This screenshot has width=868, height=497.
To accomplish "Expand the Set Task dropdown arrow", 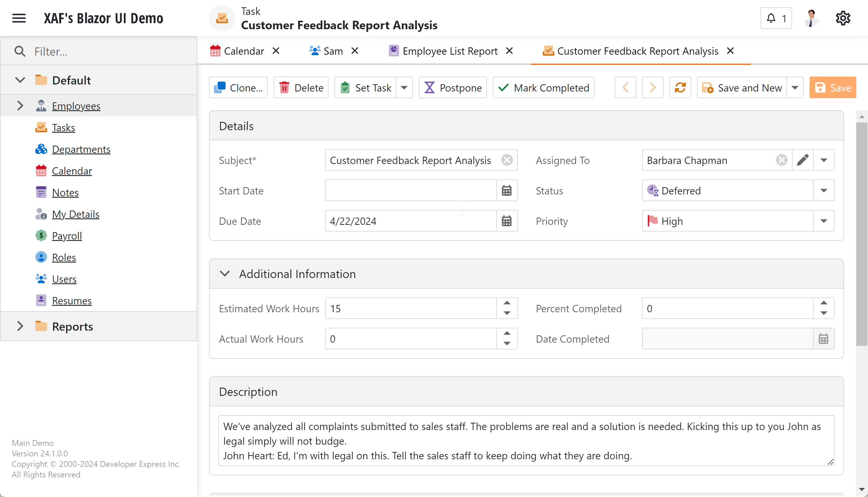I will click(x=404, y=88).
